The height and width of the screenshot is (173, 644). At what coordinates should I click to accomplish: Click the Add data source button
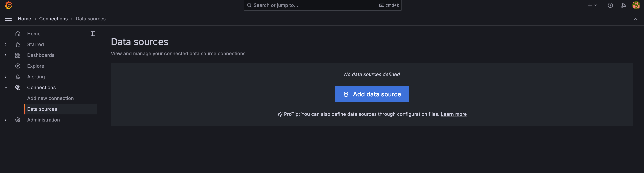tap(372, 94)
